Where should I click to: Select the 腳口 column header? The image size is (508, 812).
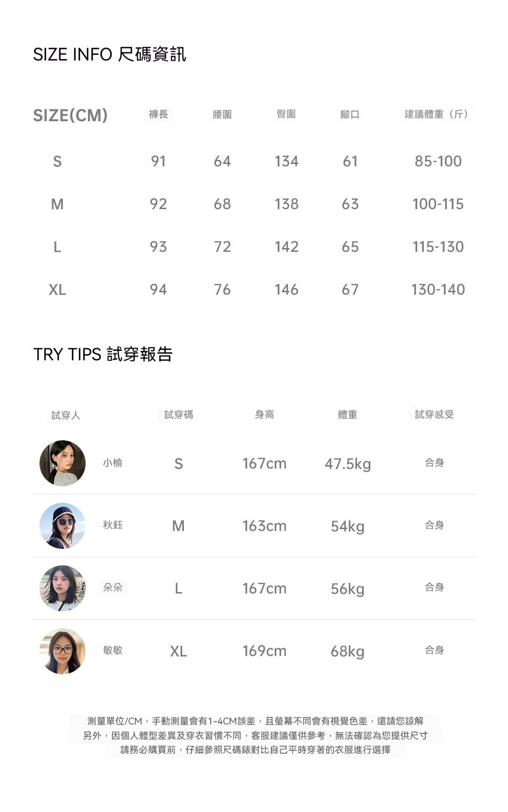coord(350,114)
